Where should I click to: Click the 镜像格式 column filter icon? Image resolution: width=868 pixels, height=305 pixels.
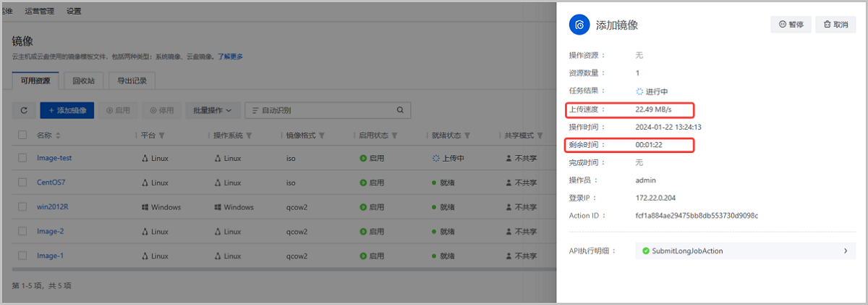point(321,135)
